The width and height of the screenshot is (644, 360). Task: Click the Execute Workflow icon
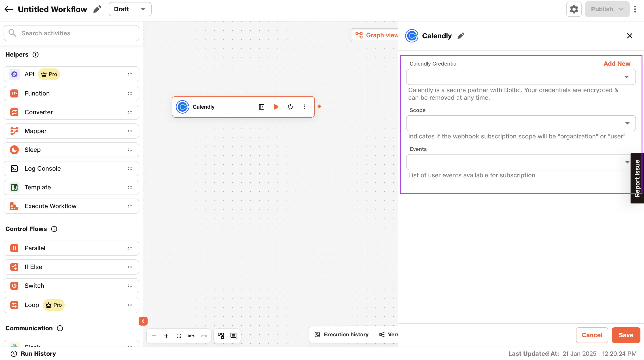[x=15, y=206]
